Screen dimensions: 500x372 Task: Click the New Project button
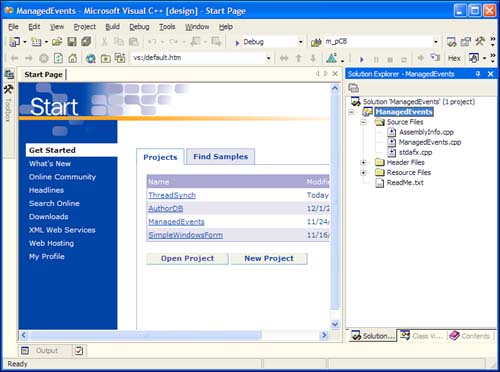pos(269,258)
